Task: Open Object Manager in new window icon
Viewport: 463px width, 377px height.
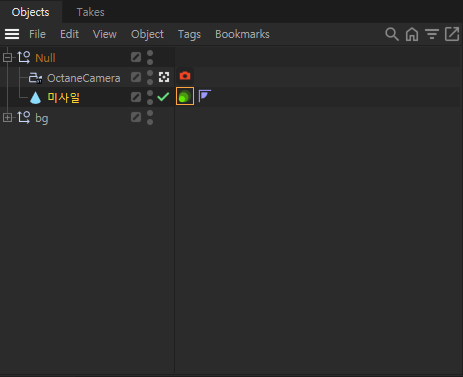Action: (452, 34)
